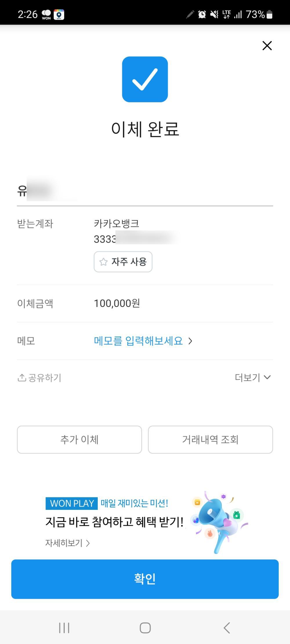Confirm with the blue 확인 button
Image resolution: width=290 pixels, height=644 pixels.
(x=145, y=579)
